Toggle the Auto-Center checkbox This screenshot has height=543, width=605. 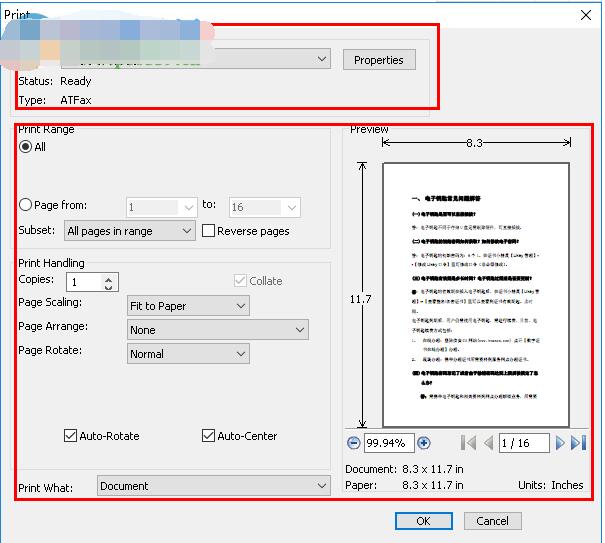[x=208, y=436]
